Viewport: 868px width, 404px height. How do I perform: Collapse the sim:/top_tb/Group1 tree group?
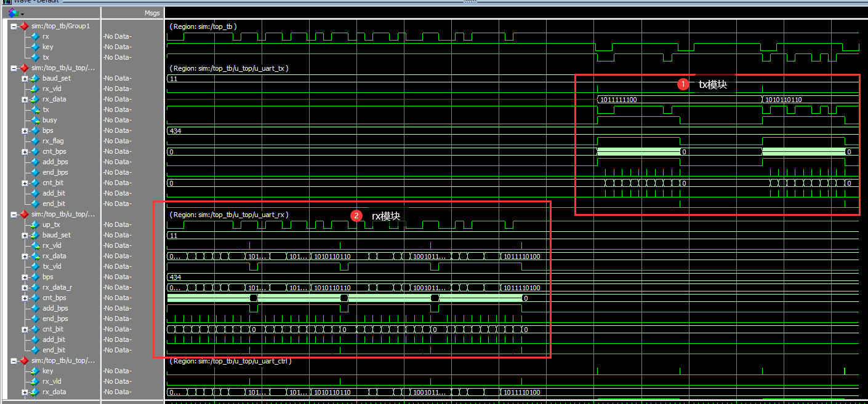[x=14, y=26]
